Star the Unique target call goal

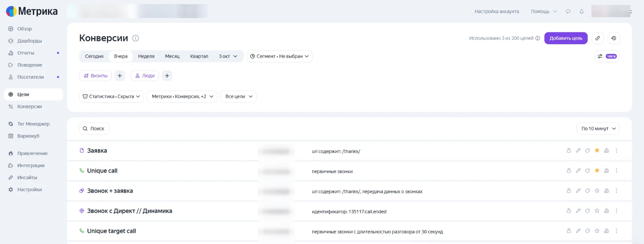click(597, 231)
